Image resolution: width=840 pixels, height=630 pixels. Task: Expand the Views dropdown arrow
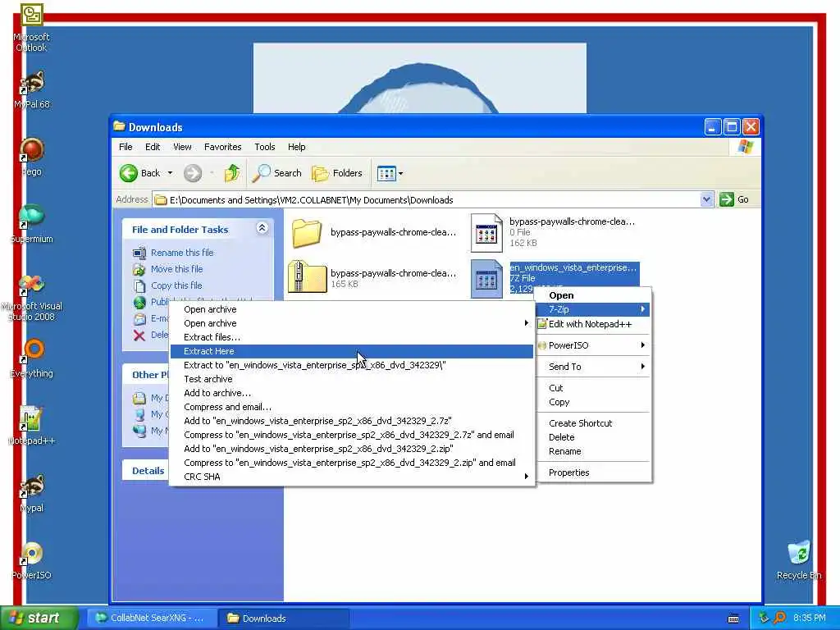(x=400, y=173)
